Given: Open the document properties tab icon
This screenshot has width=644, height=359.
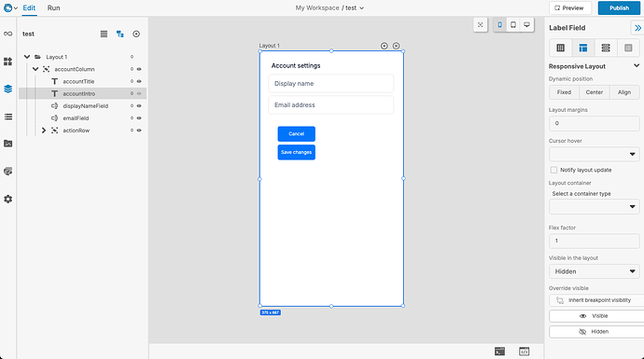Looking at the screenshot, I should pos(628,48).
